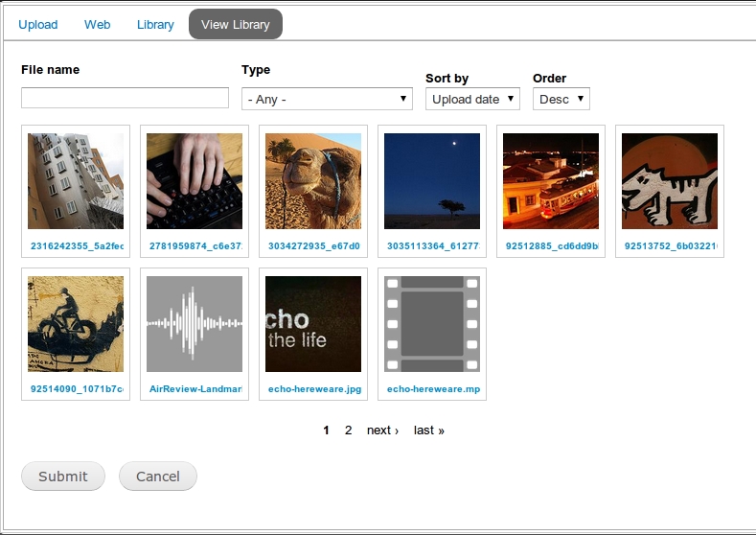Choose the night sky tree thumbnail

coord(432,181)
